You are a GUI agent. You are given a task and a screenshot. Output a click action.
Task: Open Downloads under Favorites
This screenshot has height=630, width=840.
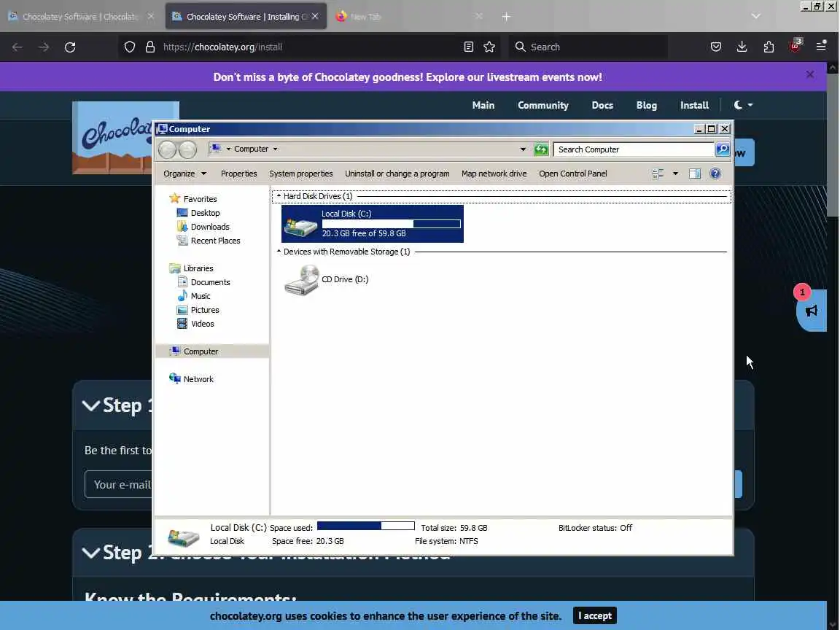203,227
